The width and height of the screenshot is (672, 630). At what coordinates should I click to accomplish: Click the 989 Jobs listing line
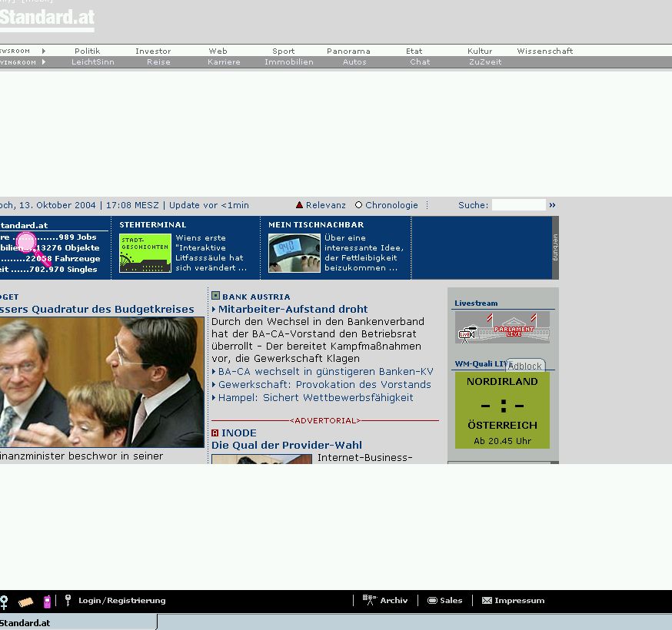(48, 237)
